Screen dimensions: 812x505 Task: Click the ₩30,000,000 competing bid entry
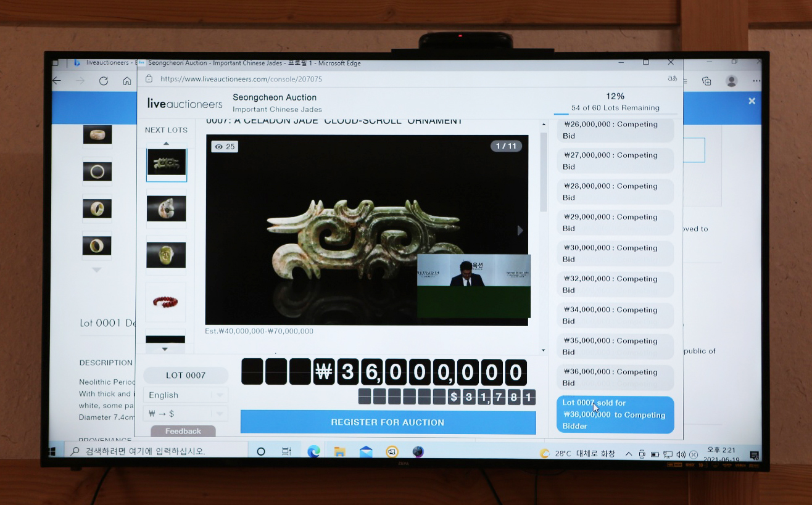tap(615, 253)
